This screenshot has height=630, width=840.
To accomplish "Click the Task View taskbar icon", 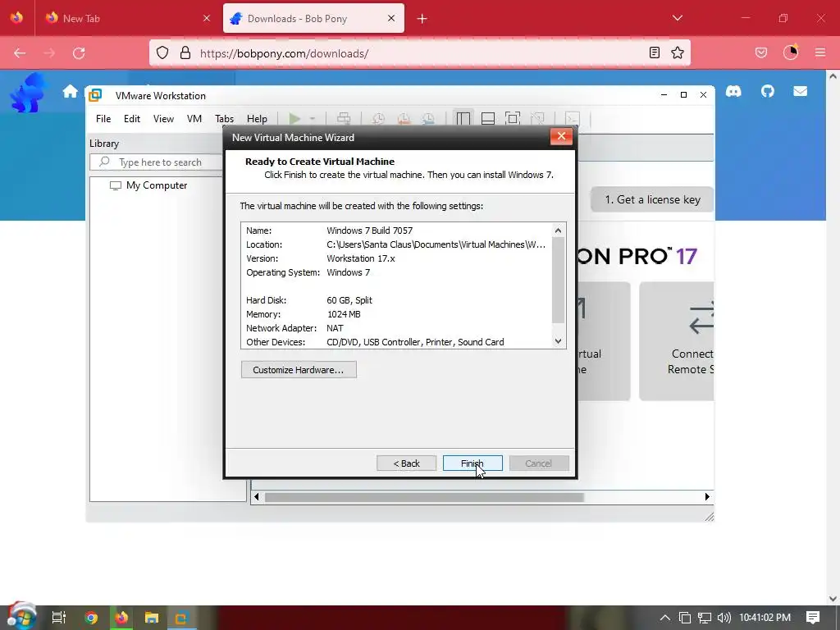I will coord(59,618).
